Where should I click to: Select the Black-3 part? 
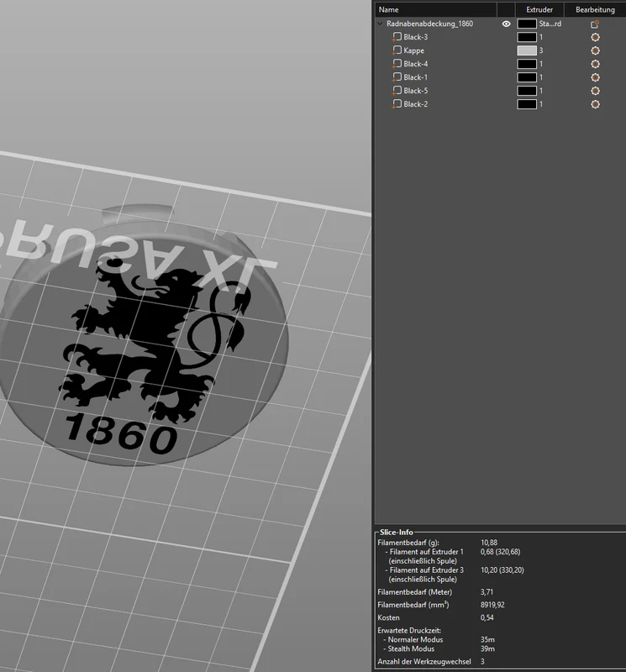pyautogui.click(x=415, y=37)
